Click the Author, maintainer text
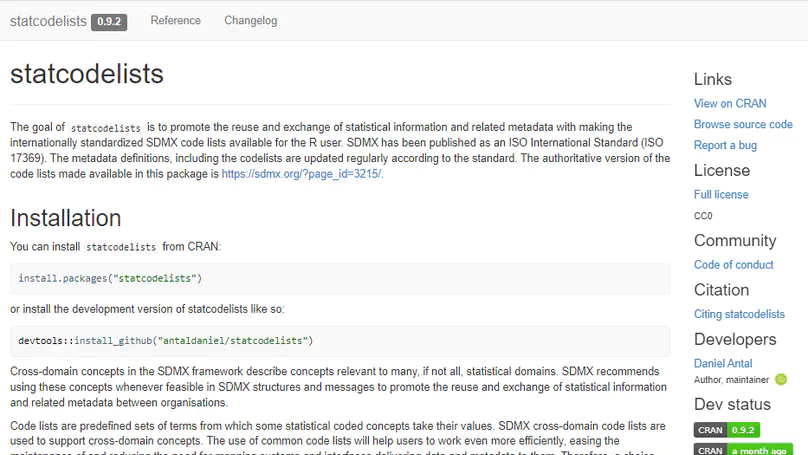The image size is (808, 455). [x=731, y=380]
